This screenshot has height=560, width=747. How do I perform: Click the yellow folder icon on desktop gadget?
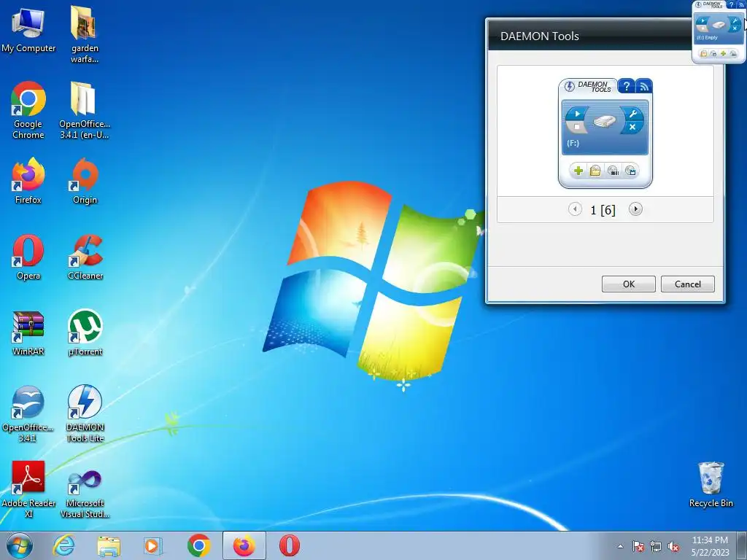click(704, 53)
